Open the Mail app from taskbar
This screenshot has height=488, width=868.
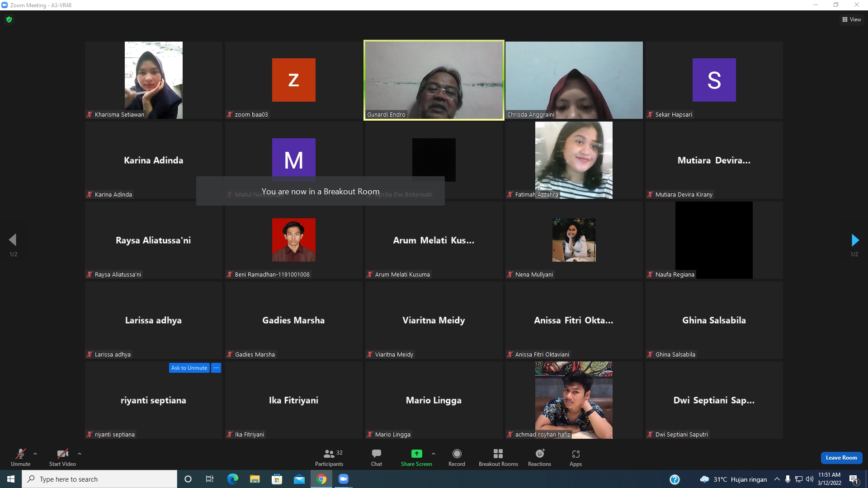coord(299,479)
